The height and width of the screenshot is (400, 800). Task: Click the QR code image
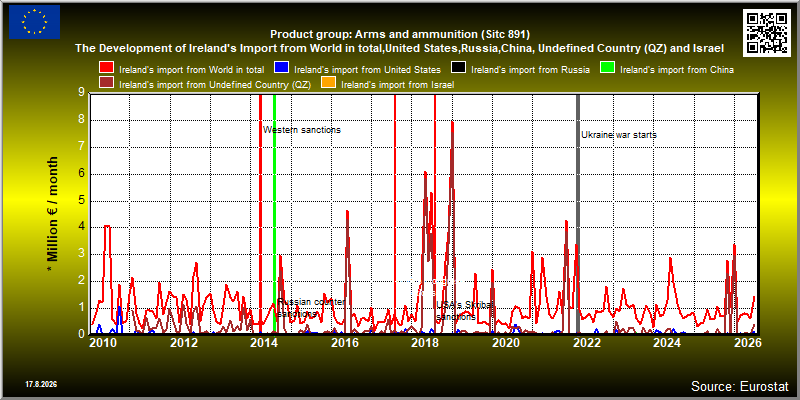(x=766, y=32)
